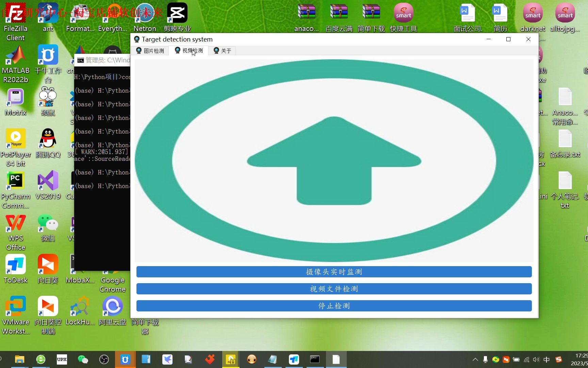The height and width of the screenshot is (368, 588).
Task: Open the Anaco... 常用命... text file
Action: click(565, 106)
